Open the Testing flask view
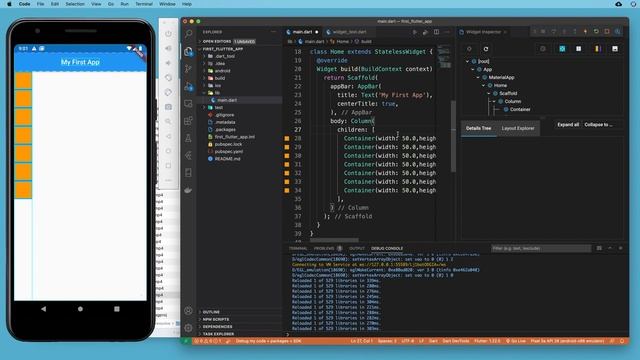Screen dimensions: 640x360 (188, 138)
